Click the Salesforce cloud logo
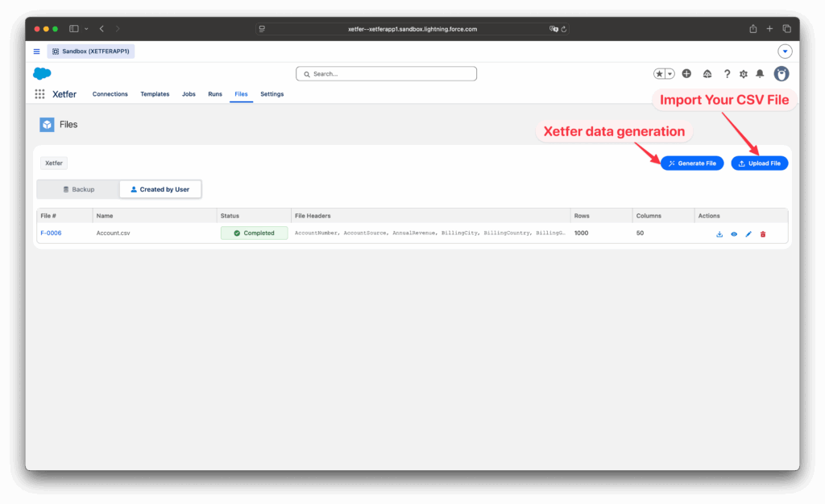Image resolution: width=825 pixels, height=504 pixels. 42,73
